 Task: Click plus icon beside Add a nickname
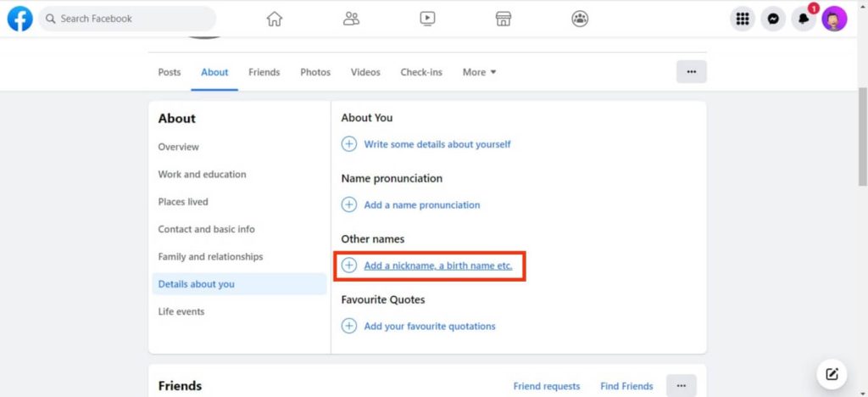pos(348,266)
